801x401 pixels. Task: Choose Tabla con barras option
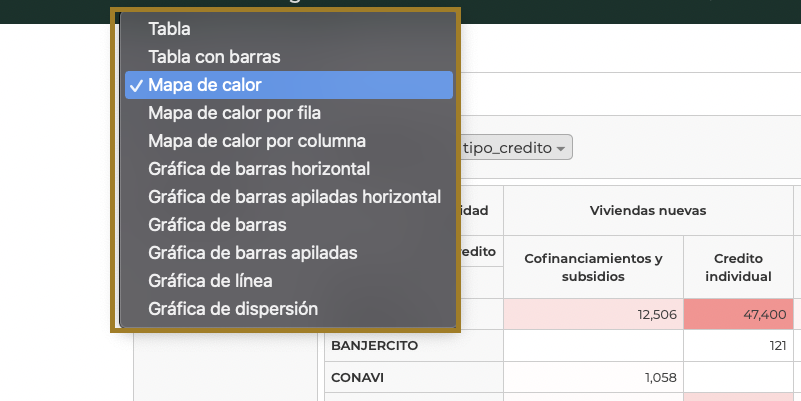click(x=214, y=57)
